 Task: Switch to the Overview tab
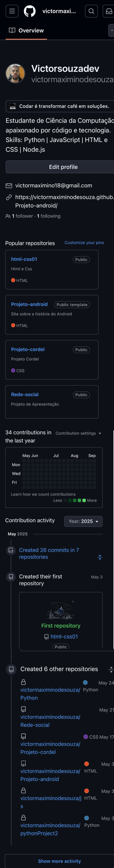click(26, 30)
